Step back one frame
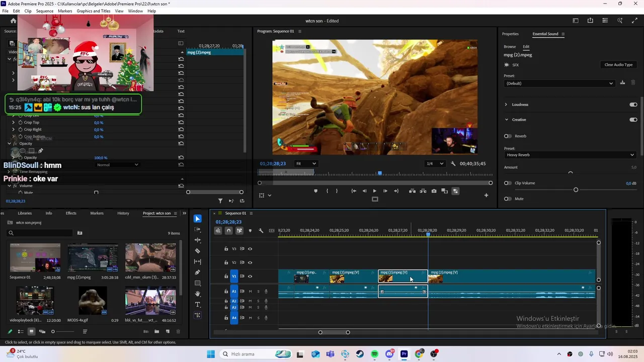This screenshot has width=644, height=362. (x=364, y=191)
